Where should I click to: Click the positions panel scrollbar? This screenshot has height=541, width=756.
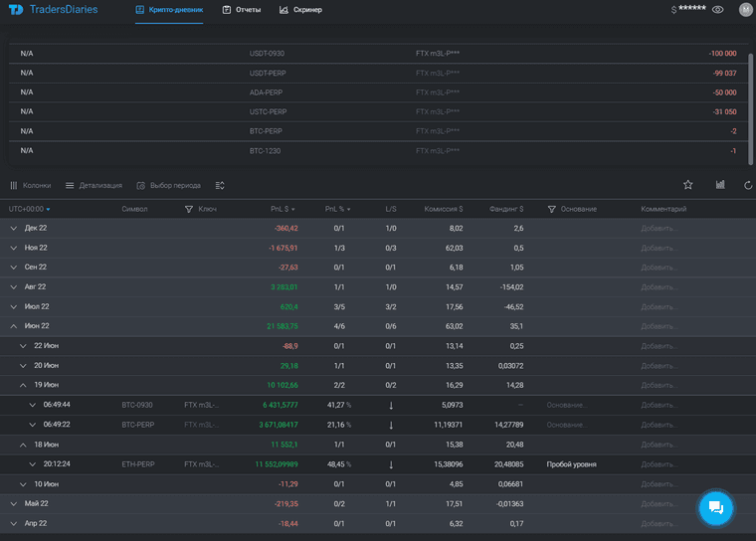click(x=750, y=108)
